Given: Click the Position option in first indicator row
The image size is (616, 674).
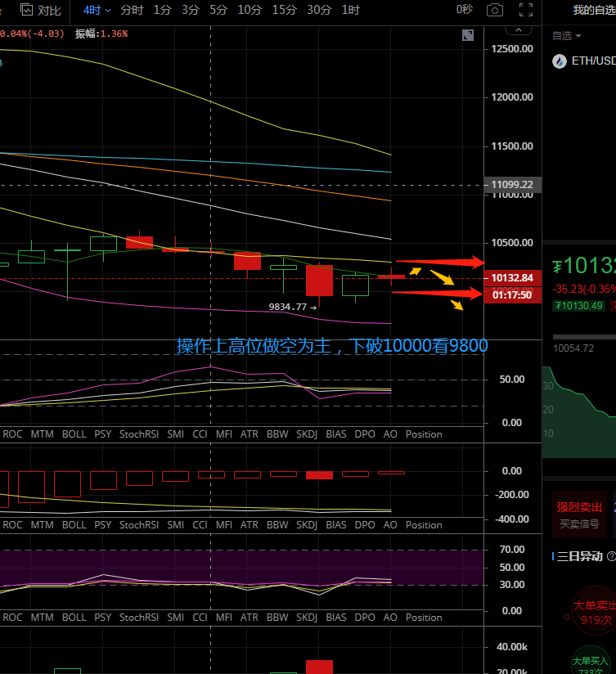Looking at the screenshot, I should click(423, 434).
